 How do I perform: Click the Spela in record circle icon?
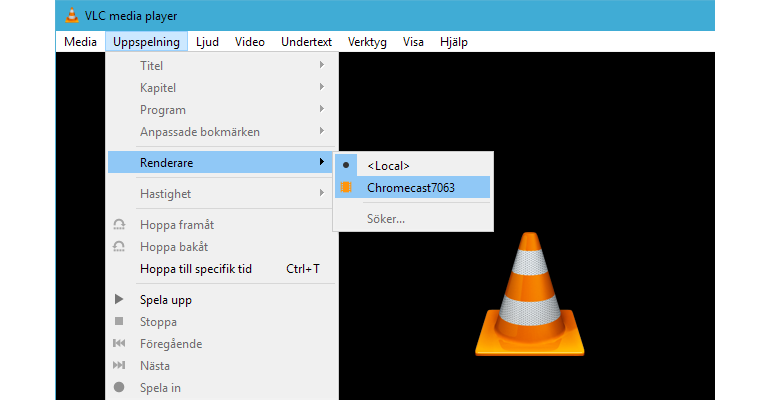point(119,387)
